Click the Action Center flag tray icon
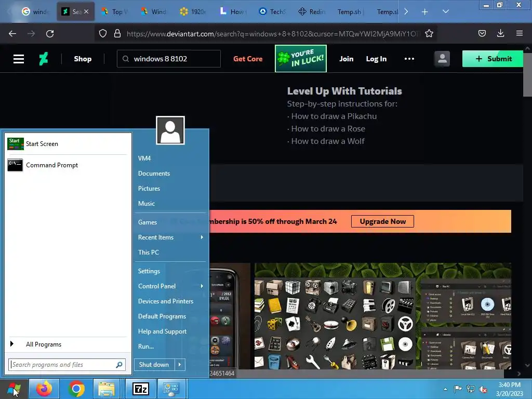 point(458,389)
